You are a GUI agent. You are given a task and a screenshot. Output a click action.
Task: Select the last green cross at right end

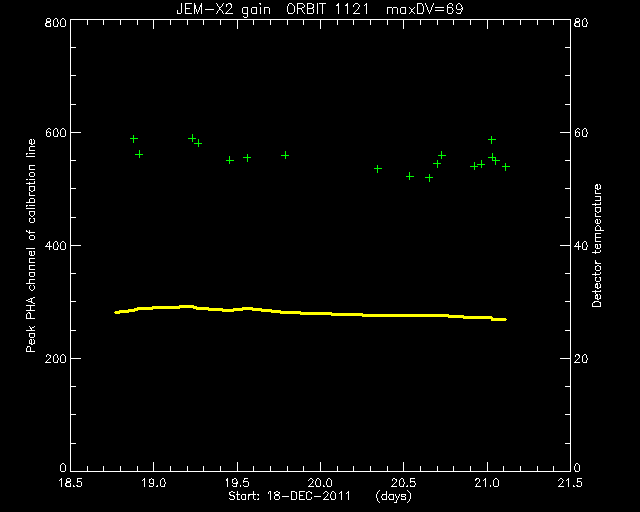point(506,167)
